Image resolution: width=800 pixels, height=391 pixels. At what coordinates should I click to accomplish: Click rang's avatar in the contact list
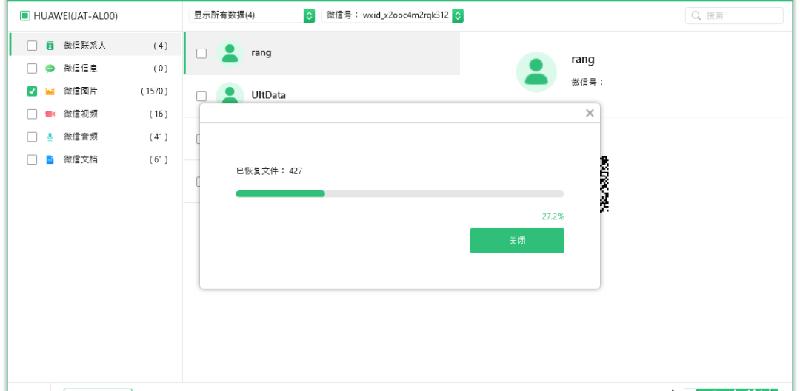[230, 53]
